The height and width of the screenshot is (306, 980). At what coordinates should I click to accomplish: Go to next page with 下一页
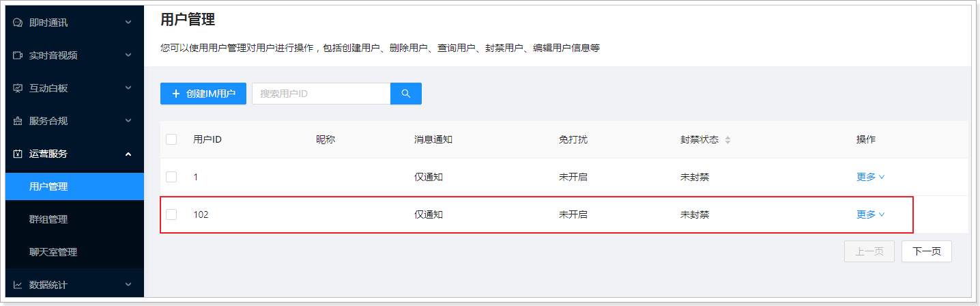(926, 251)
